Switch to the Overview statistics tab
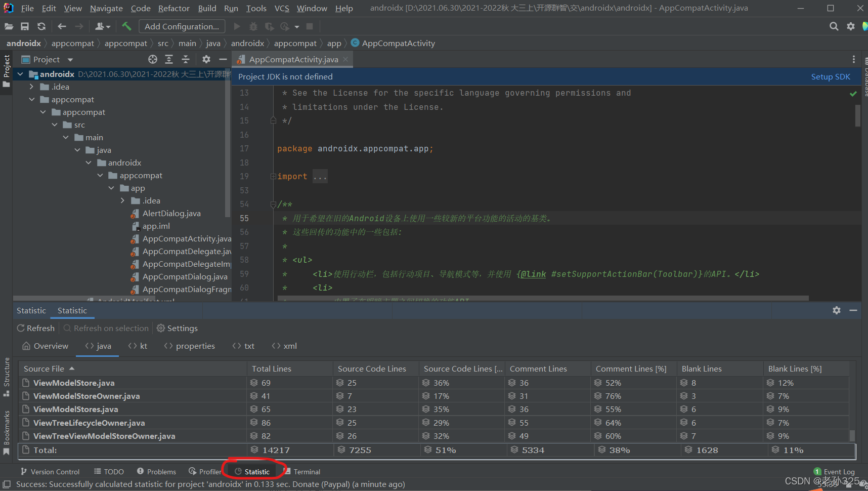868x491 pixels. 45,346
